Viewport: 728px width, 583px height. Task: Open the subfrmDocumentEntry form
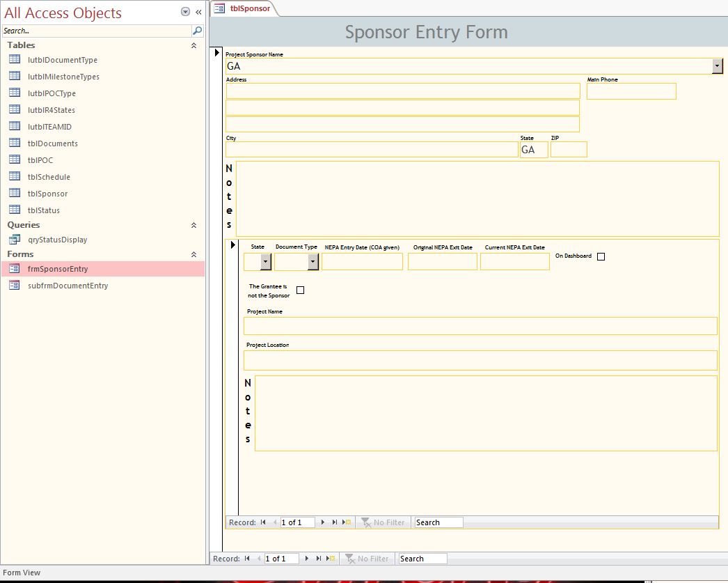click(68, 286)
